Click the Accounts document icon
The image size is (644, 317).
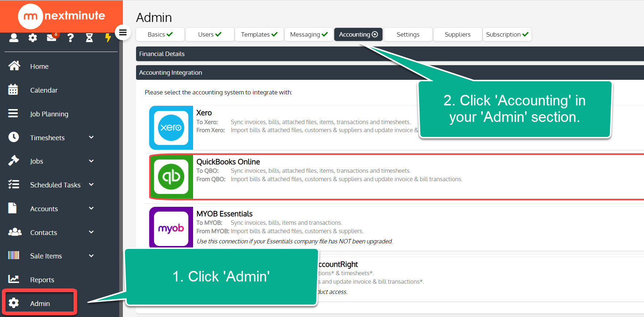tap(12, 208)
